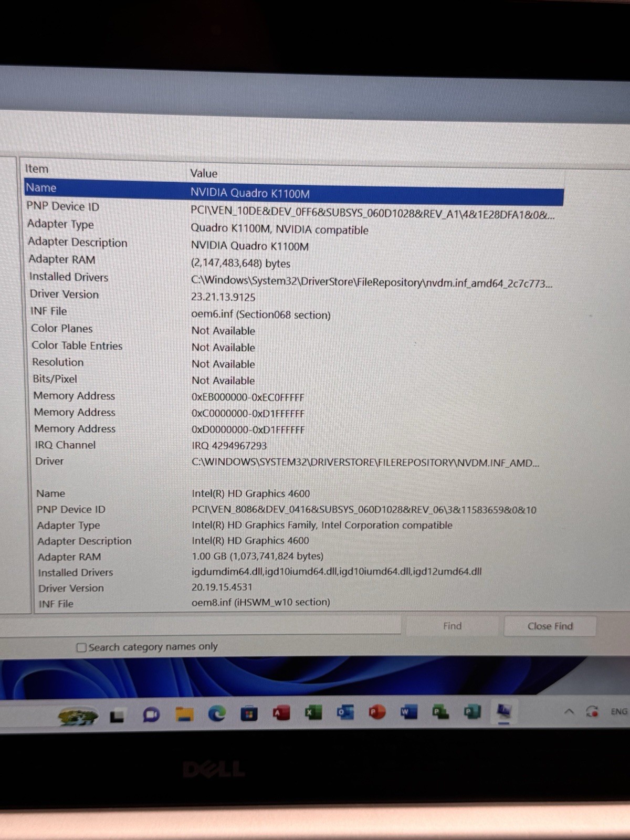Select the NVIDIA Quadro K1100M Name row
This screenshot has height=840, width=630.
(x=294, y=192)
